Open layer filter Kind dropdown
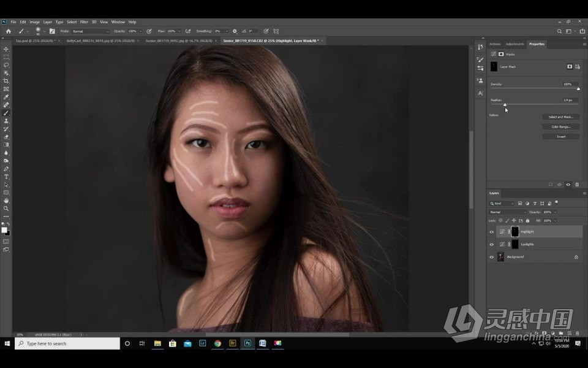 click(x=502, y=204)
